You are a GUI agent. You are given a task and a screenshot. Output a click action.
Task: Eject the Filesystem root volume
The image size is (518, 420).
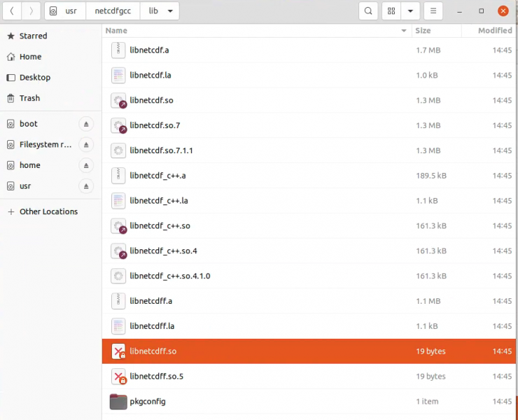86,145
